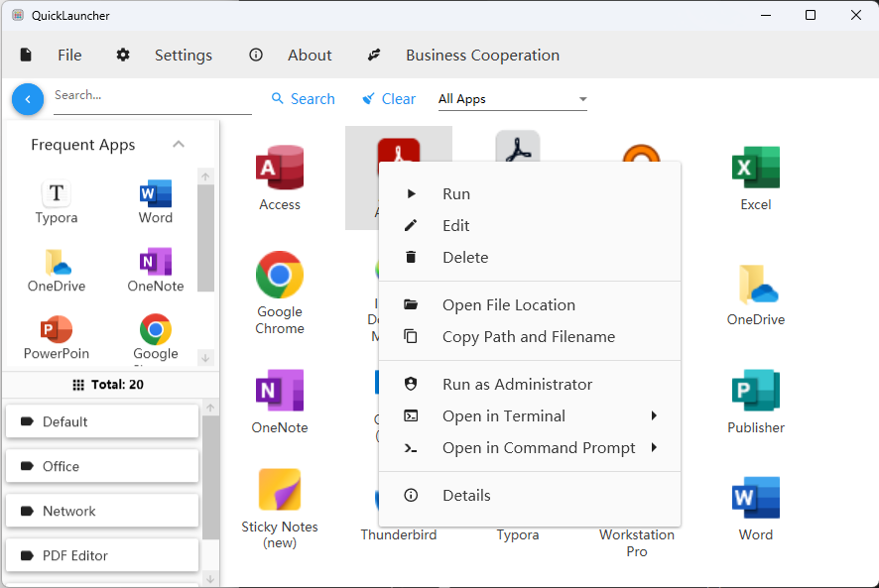Open OneNote in the main app grid
Screen dimensions: 879x588
pos(280,402)
